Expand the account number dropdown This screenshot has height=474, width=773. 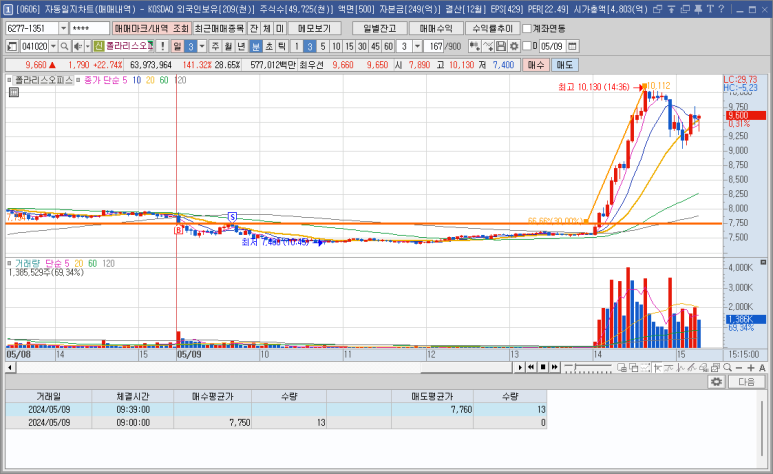pos(63,29)
